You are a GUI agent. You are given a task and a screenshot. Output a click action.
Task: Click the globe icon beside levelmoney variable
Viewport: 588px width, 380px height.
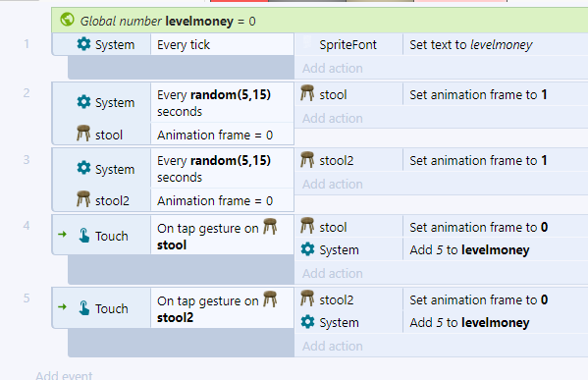67,19
